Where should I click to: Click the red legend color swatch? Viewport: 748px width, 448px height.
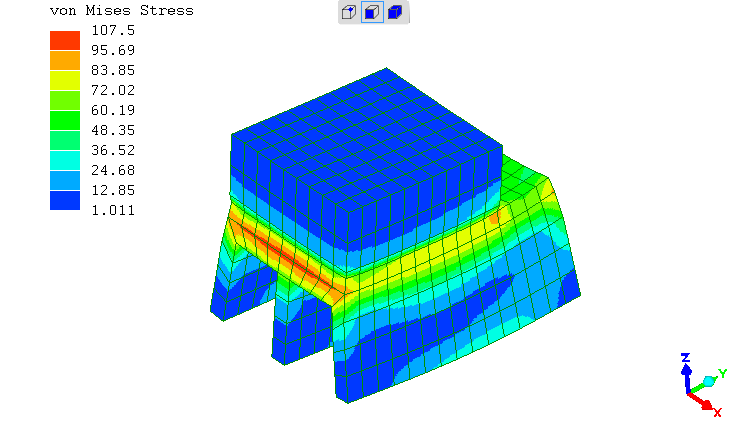point(65,40)
